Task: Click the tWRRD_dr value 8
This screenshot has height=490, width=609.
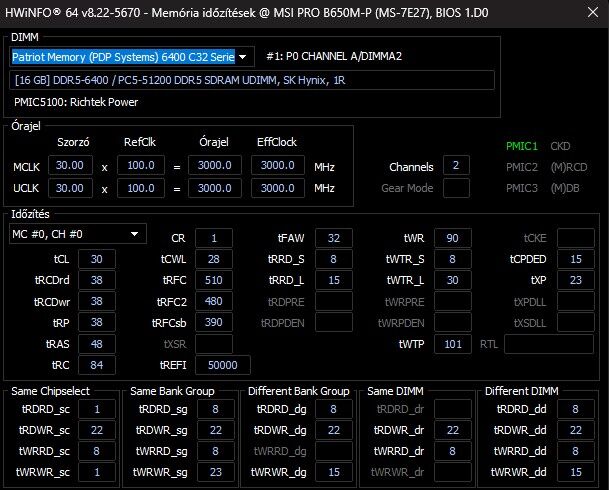Action: (x=452, y=451)
